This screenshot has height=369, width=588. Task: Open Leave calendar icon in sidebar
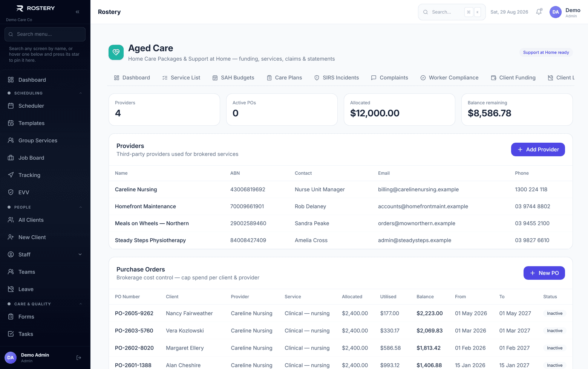11,289
